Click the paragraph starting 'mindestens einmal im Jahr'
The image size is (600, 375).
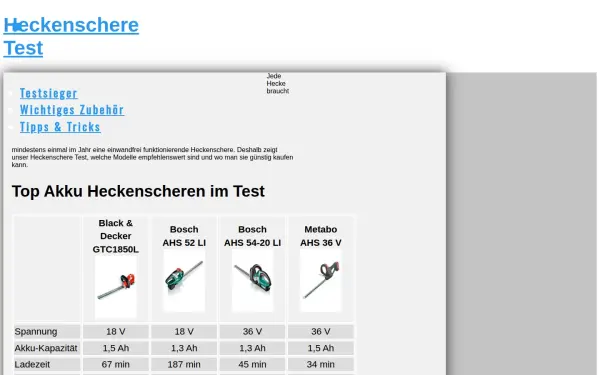pos(152,157)
